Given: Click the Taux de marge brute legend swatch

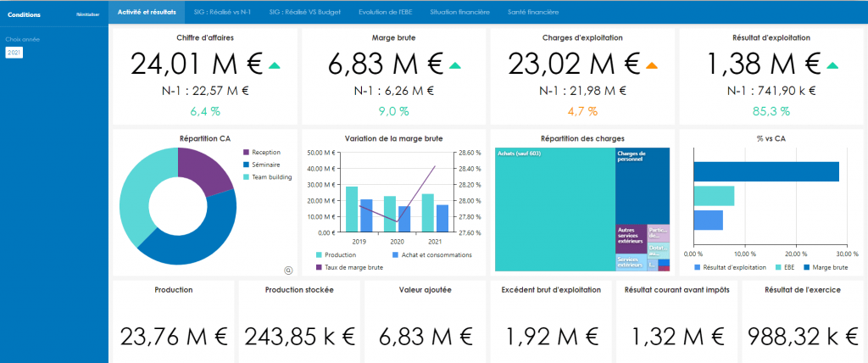Looking at the screenshot, I should pos(319,267).
